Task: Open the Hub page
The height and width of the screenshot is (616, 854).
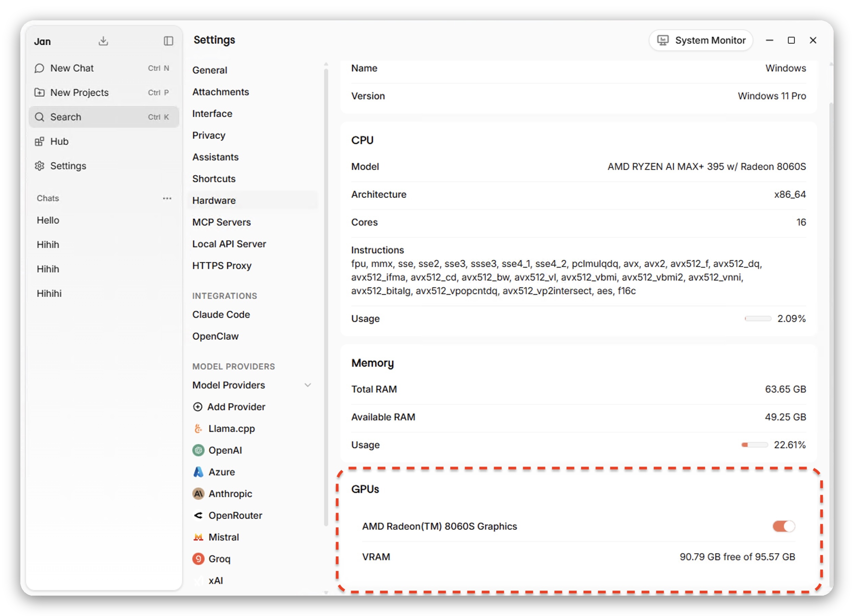Action: click(59, 142)
